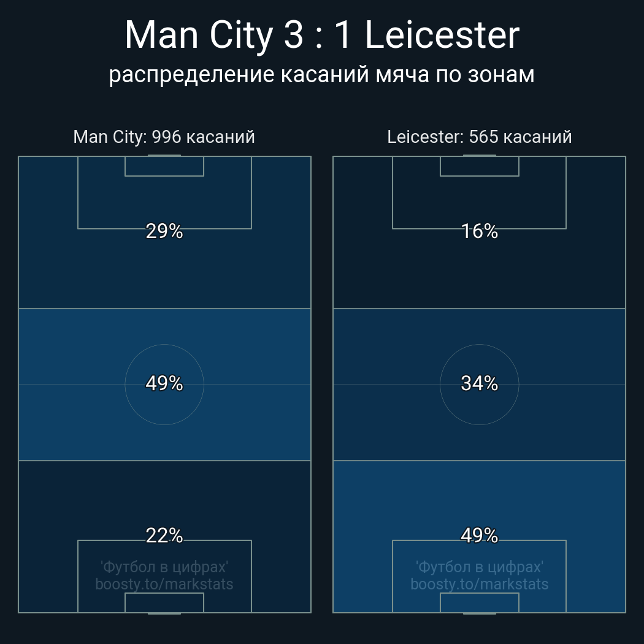Click the top goal box on Leicester pitch
The image size is (644, 644).
(x=479, y=166)
